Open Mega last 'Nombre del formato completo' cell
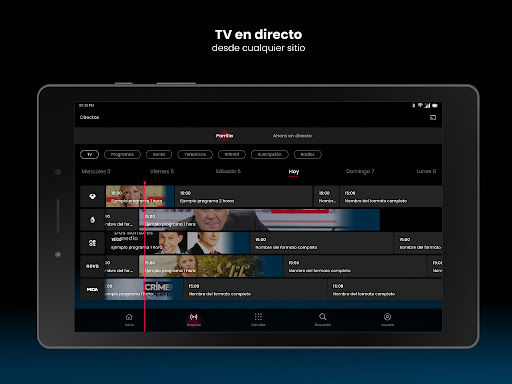Screen dimensions: 512x384 [385, 289]
